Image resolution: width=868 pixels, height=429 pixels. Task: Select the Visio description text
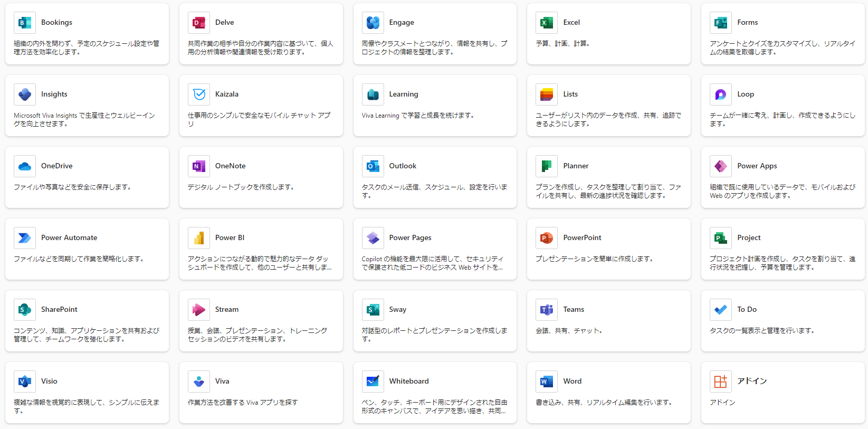point(87,406)
